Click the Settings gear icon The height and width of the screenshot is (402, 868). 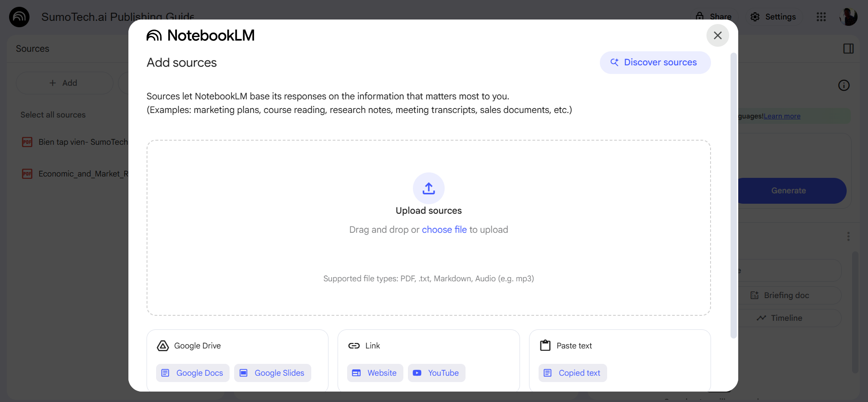755,17
